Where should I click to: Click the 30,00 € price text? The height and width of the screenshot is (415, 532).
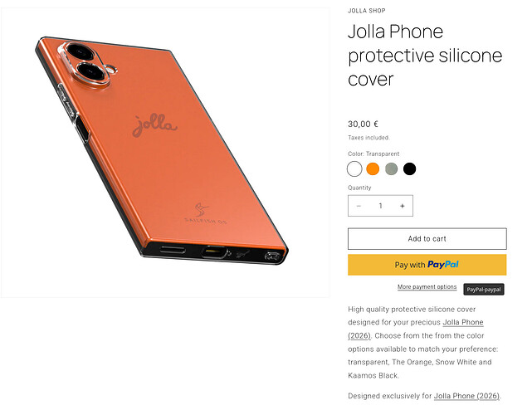[363, 124]
